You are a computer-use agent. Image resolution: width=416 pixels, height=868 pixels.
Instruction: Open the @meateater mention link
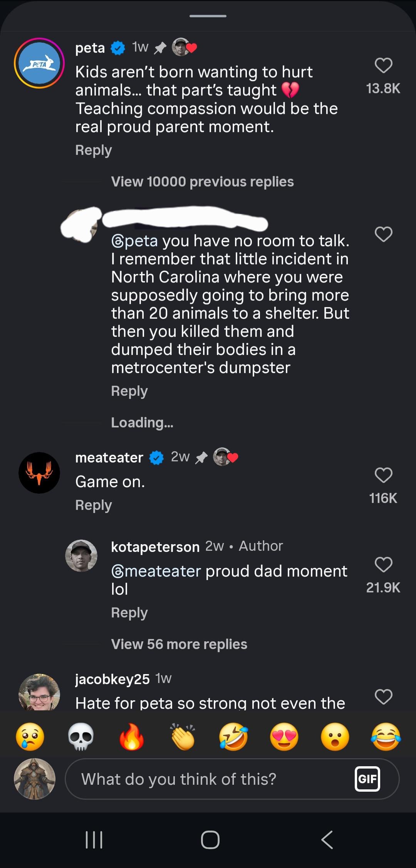coord(156,571)
